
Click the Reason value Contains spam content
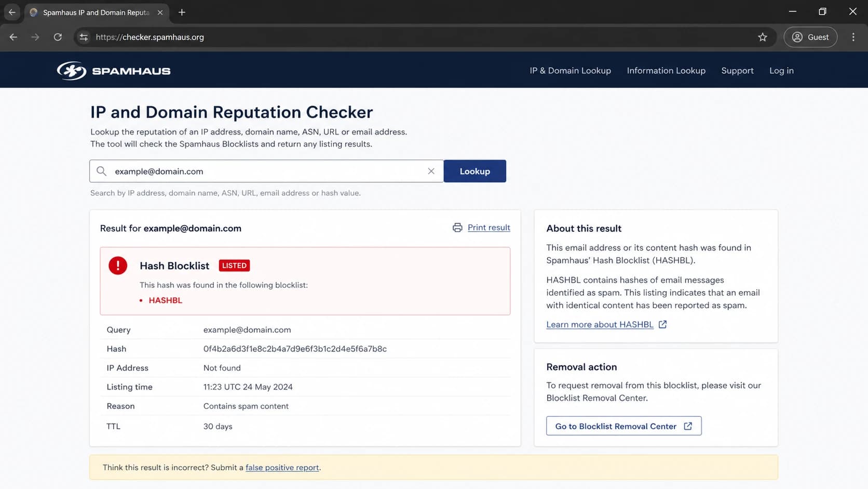246,406
